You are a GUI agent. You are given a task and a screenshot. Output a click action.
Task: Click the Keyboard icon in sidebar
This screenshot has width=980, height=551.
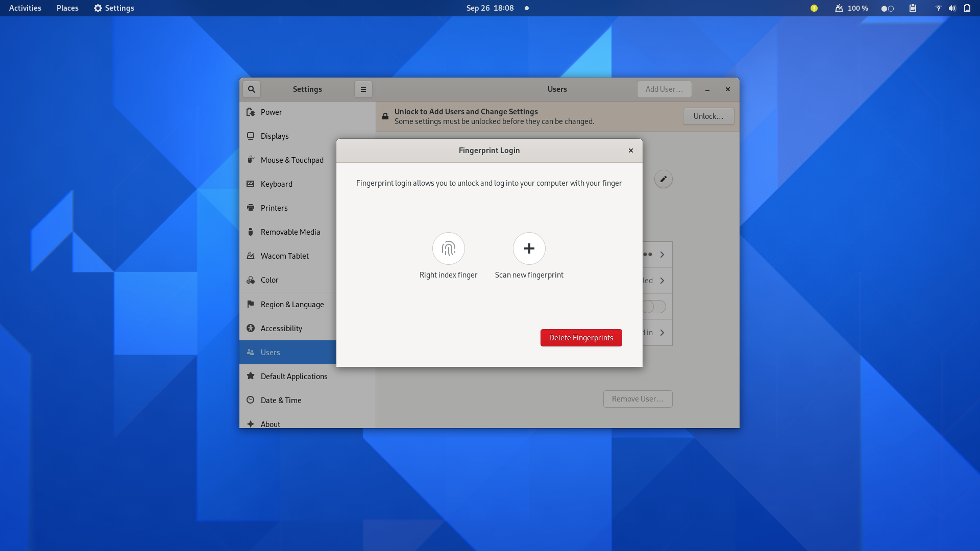(251, 184)
